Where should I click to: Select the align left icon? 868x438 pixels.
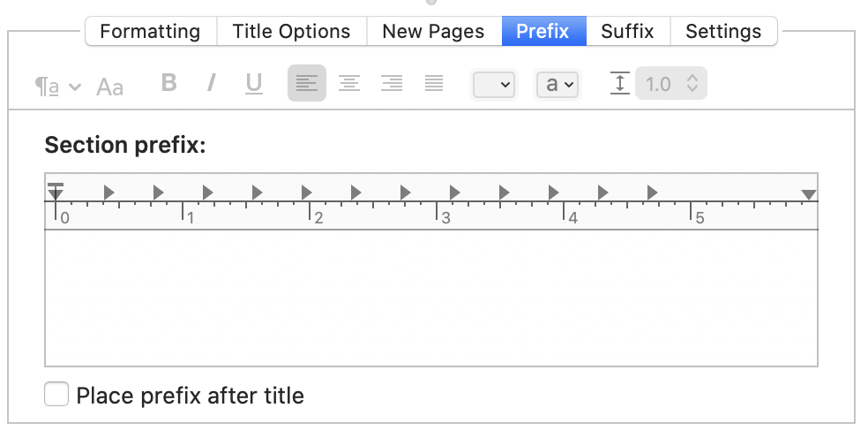[x=307, y=84]
